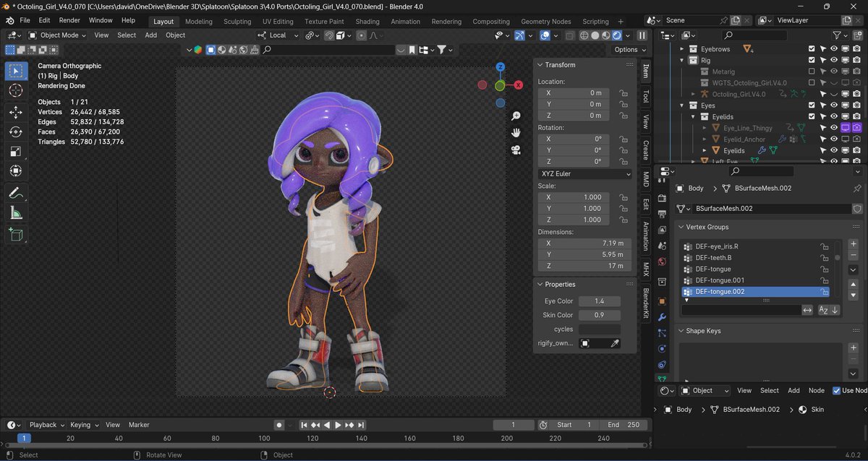Select the Scale tool
This screenshot has height=461, width=868.
pyautogui.click(x=16, y=151)
